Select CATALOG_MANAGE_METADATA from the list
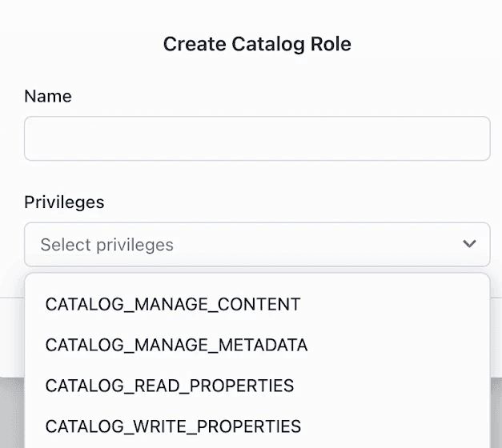The image size is (502, 448). [176, 346]
